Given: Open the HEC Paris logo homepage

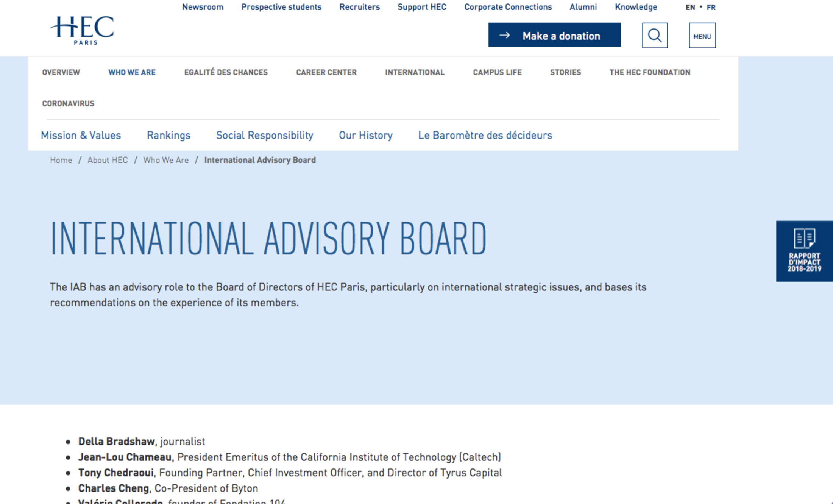Looking at the screenshot, I should tap(82, 30).
